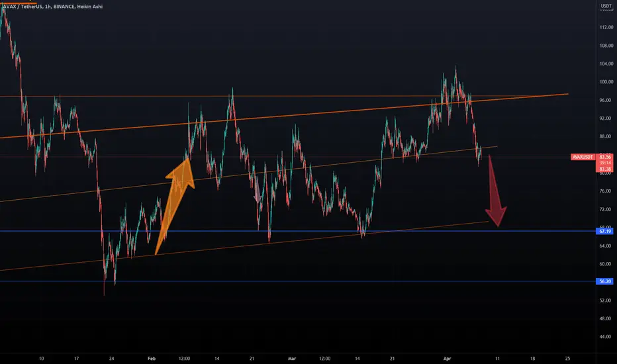Screen dimensions: 617x364
Task: Click the 108.00 price axis label
Action: click(606, 46)
